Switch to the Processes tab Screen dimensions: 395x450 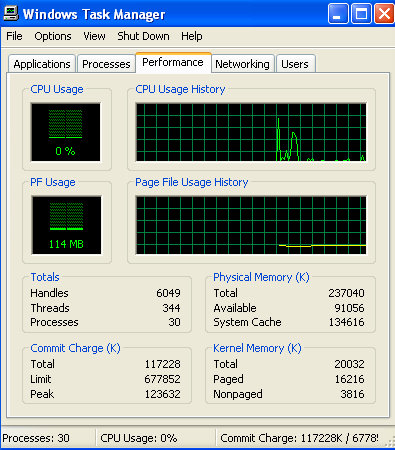coord(106,64)
